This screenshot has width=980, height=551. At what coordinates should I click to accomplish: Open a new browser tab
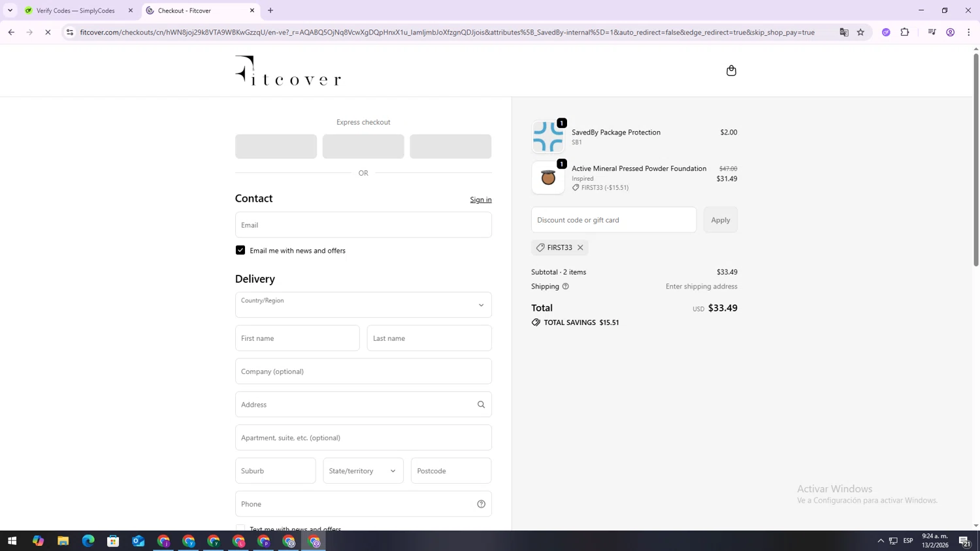tap(270, 10)
